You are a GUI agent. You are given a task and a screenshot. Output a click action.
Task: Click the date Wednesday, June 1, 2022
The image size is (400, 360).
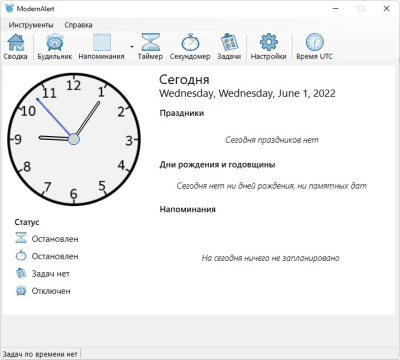coord(247,93)
